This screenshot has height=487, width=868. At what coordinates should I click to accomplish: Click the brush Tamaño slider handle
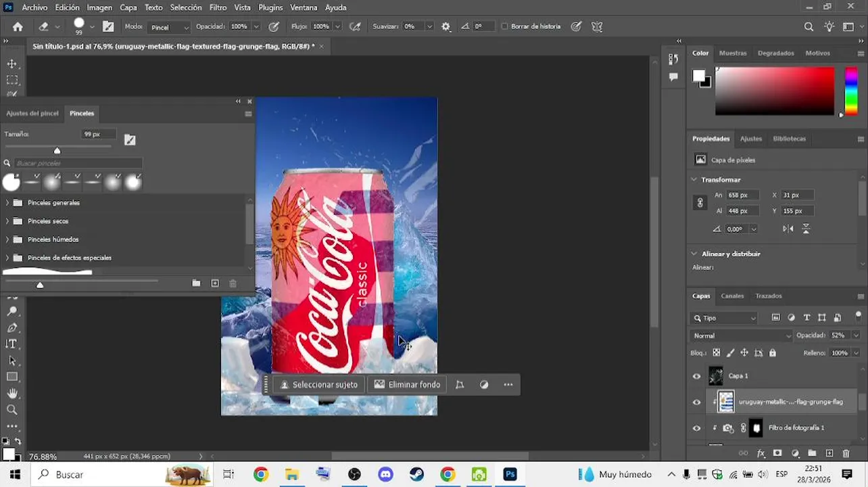57,151
